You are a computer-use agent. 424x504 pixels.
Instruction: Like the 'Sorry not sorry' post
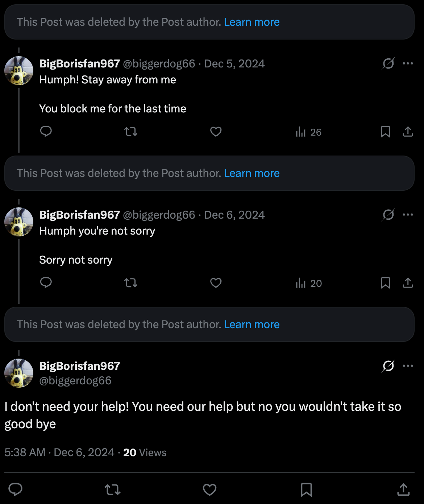[x=216, y=283]
